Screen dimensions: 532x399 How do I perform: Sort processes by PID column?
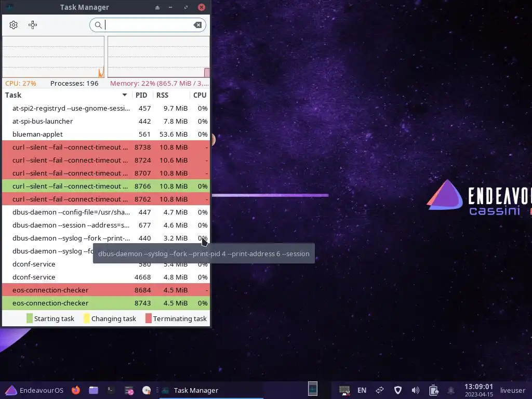coord(141,95)
